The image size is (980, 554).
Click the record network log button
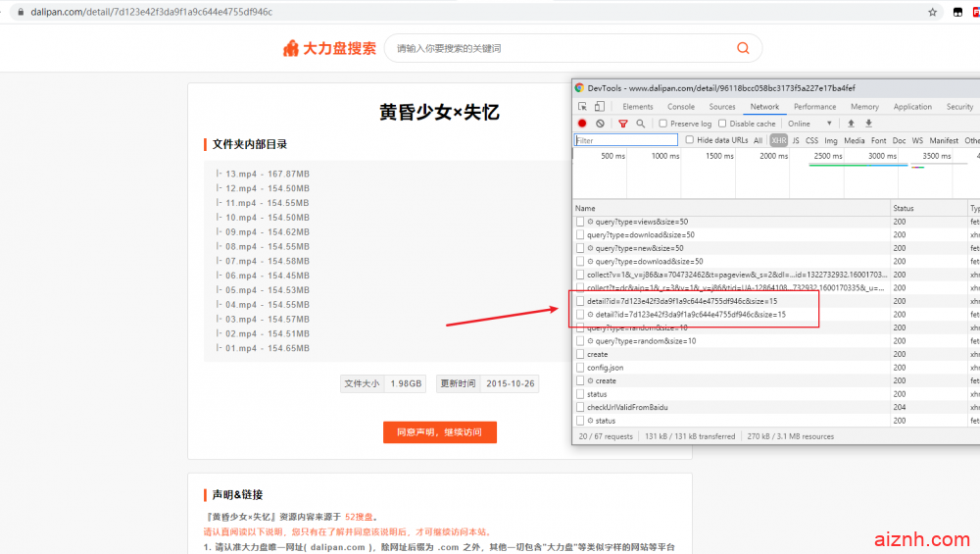click(582, 124)
